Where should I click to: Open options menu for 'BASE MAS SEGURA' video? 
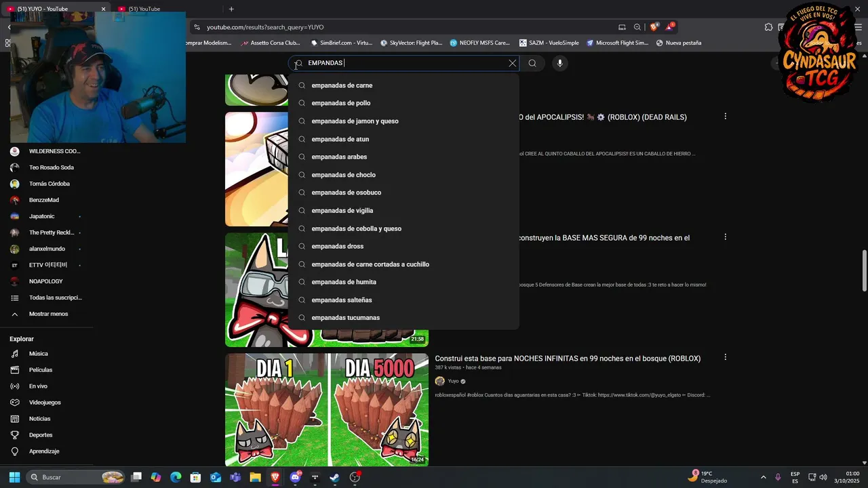pyautogui.click(x=725, y=237)
